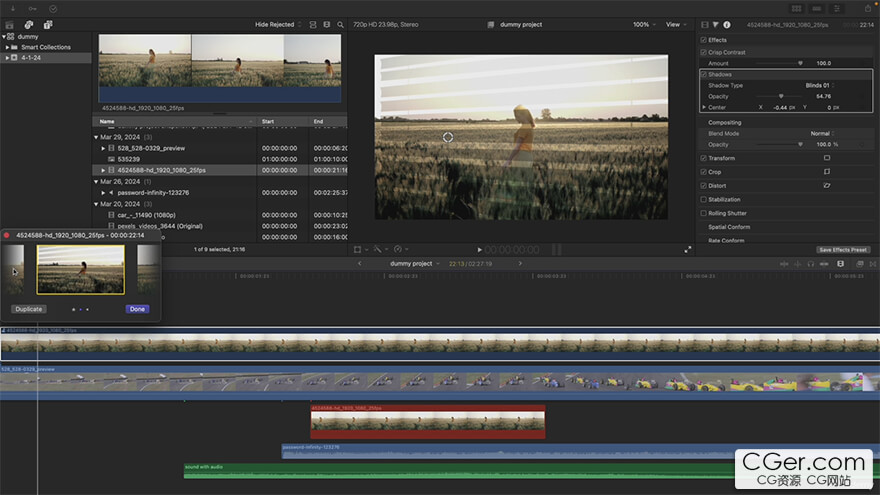The image size is (880, 495).
Task: Toggle the Distort checkbox
Action: coord(703,186)
